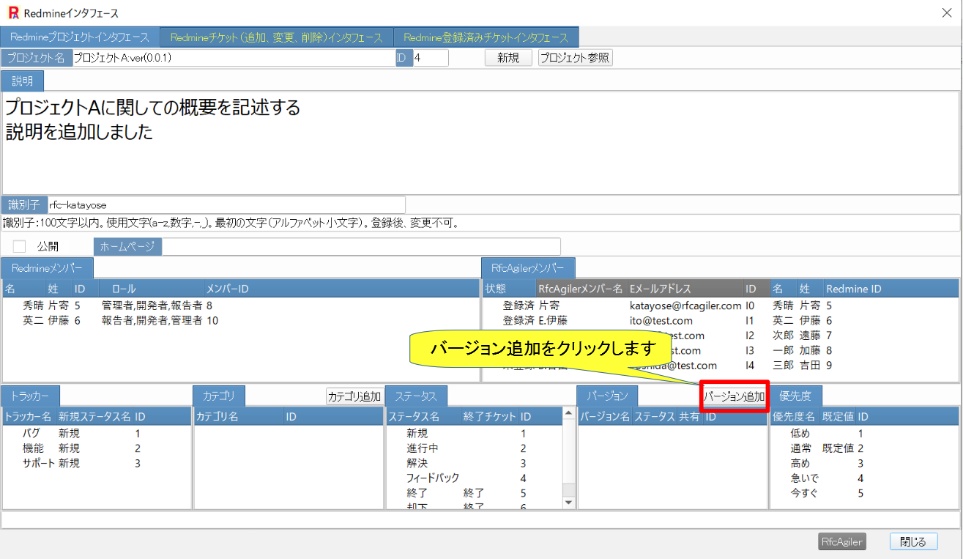Select the トラッカー panel tab

coord(30,396)
